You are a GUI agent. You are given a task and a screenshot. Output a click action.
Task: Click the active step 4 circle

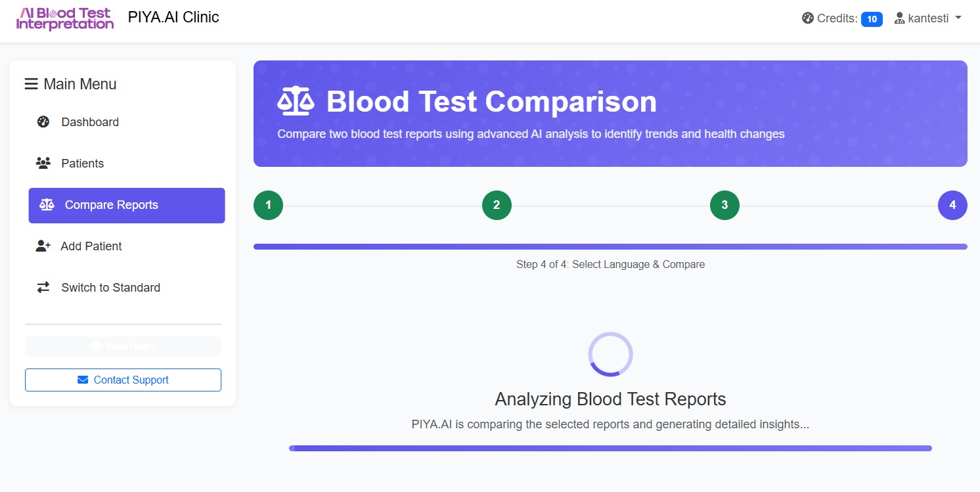(952, 205)
